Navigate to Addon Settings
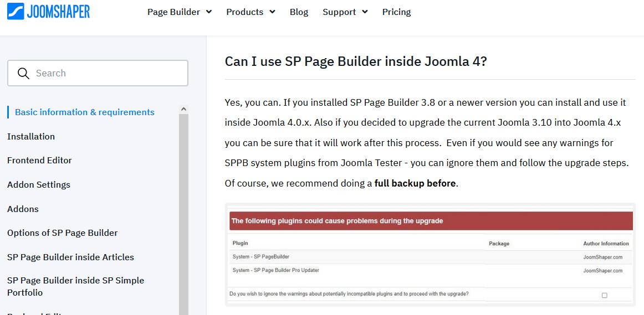The width and height of the screenshot is (644, 315). [x=39, y=184]
